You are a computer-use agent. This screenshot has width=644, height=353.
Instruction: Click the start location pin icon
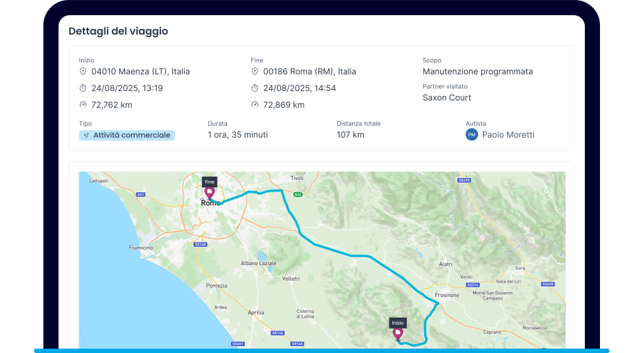coord(82,72)
